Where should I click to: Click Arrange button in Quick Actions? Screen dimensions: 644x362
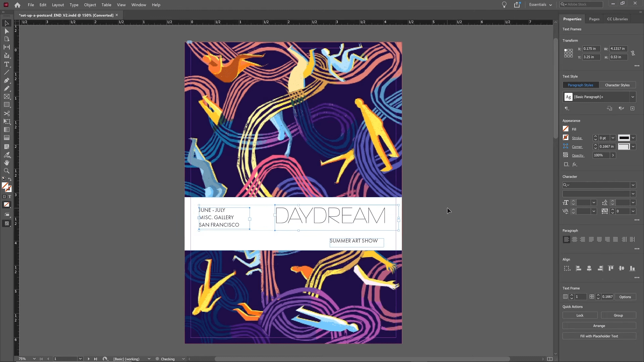[599, 326]
